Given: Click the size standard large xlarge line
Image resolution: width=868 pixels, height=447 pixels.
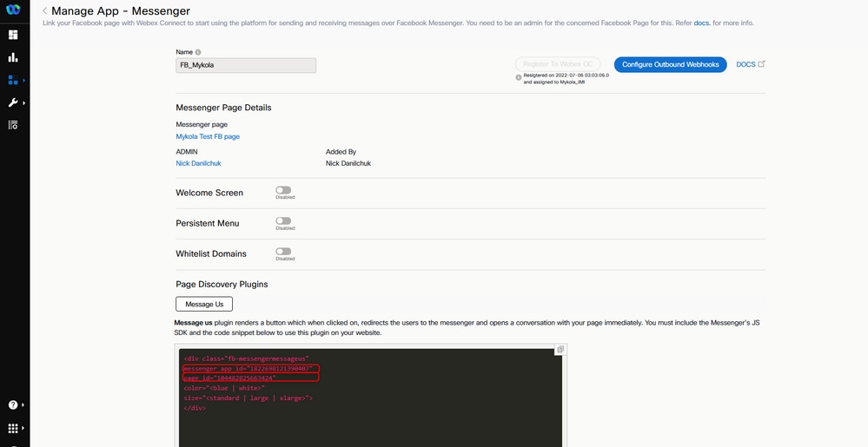Looking at the screenshot, I should point(248,398).
